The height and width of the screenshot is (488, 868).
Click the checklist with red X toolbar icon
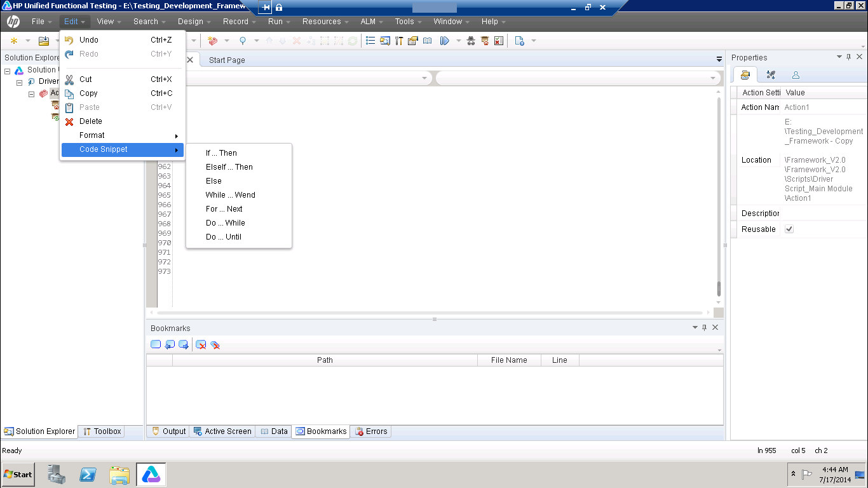coord(499,41)
